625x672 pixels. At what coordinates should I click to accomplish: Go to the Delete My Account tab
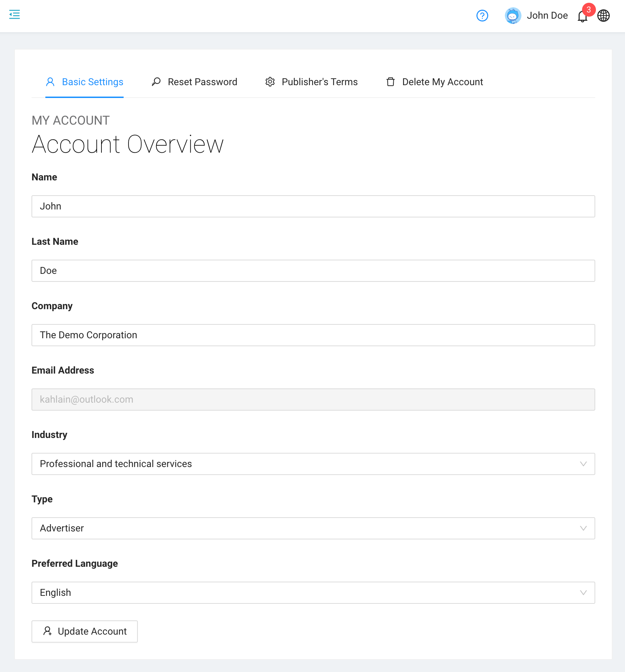[x=435, y=82]
